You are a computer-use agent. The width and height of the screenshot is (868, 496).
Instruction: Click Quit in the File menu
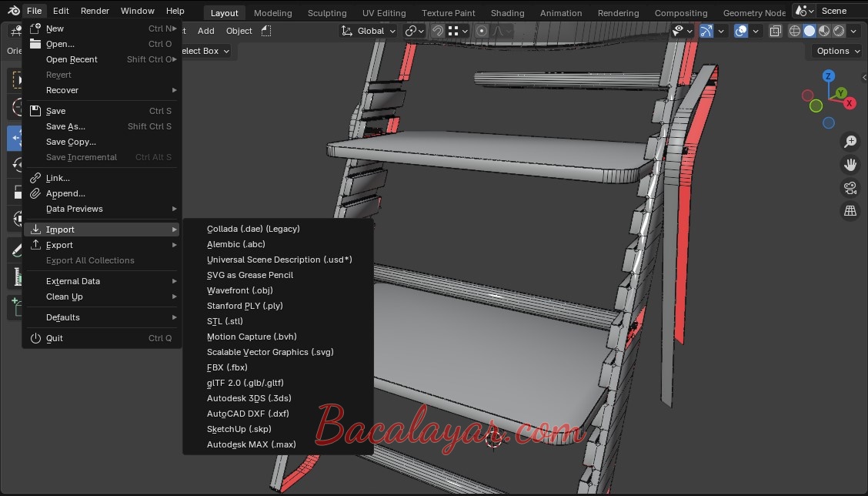pyautogui.click(x=55, y=338)
